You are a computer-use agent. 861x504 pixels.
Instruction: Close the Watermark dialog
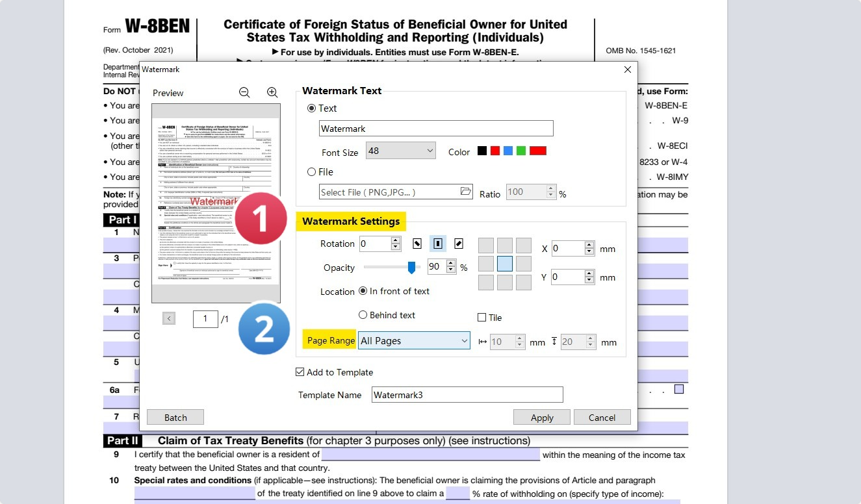[627, 69]
